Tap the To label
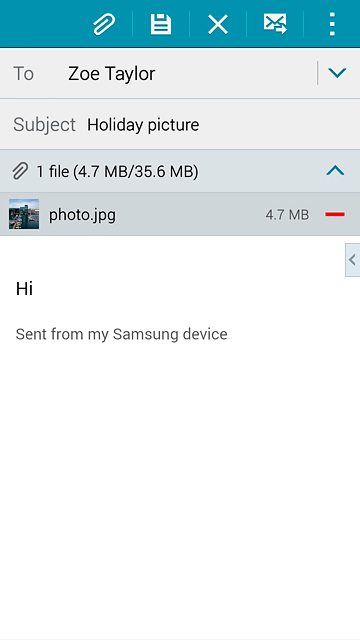 (x=23, y=74)
